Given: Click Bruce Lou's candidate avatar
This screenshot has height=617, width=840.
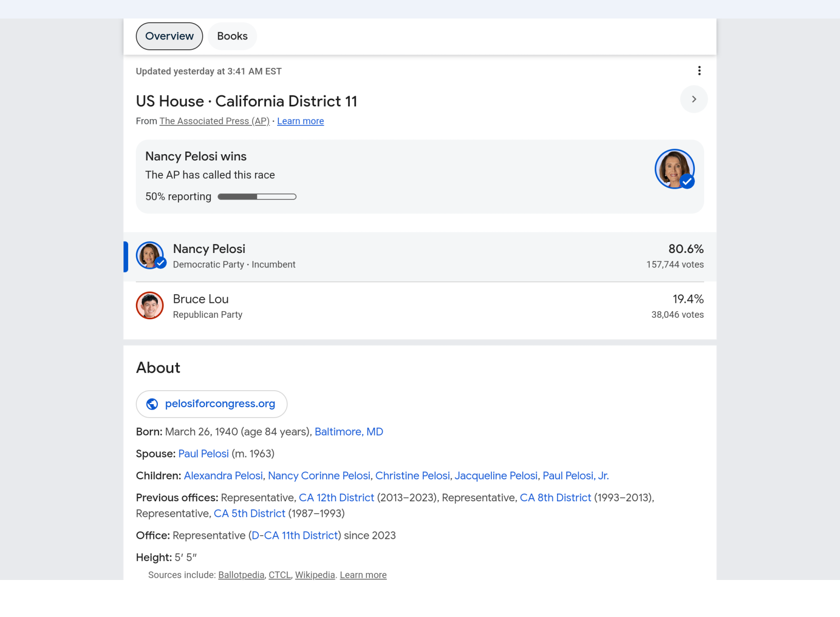Looking at the screenshot, I should tap(150, 306).
